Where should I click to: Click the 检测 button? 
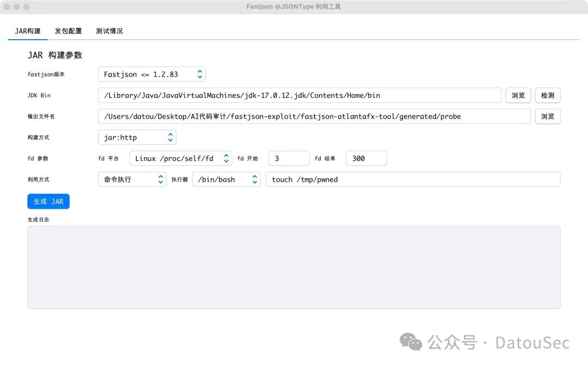point(548,95)
